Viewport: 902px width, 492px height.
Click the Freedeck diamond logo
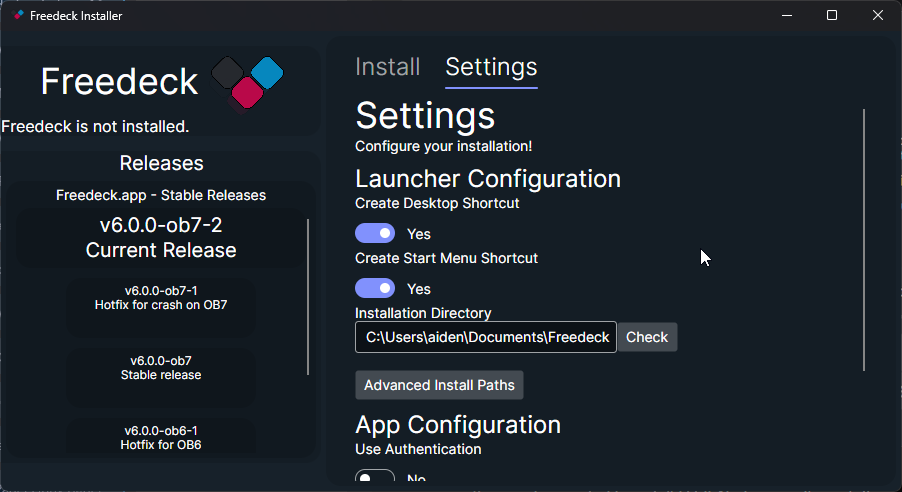(247, 83)
